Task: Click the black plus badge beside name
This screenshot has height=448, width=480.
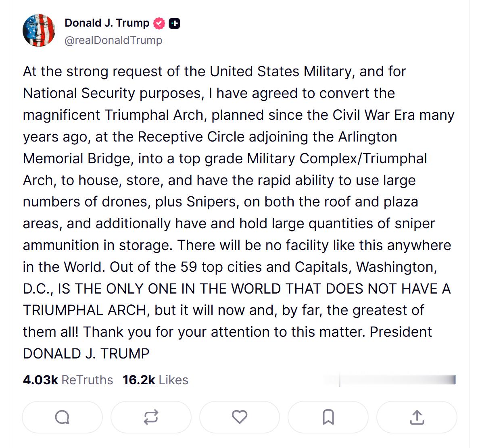Action: pos(175,23)
